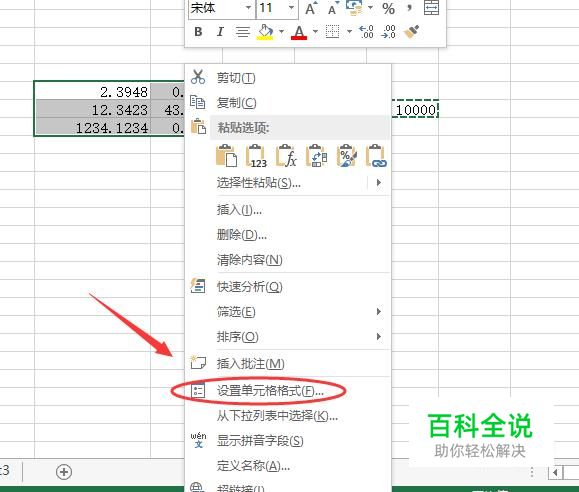Click the accounting number format icon
Viewport: 579px width, 492px height.
click(x=354, y=8)
